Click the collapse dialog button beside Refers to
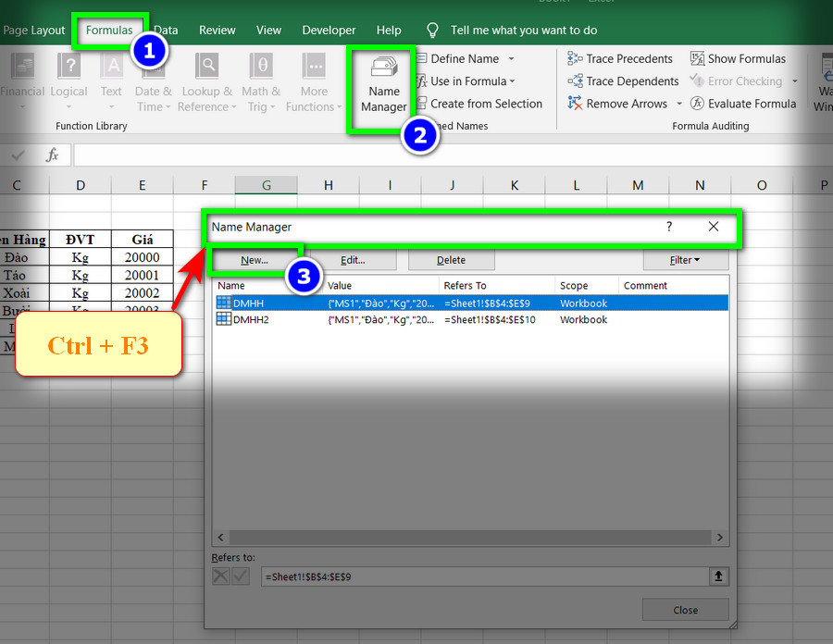833x644 pixels. tap(718, 576)
